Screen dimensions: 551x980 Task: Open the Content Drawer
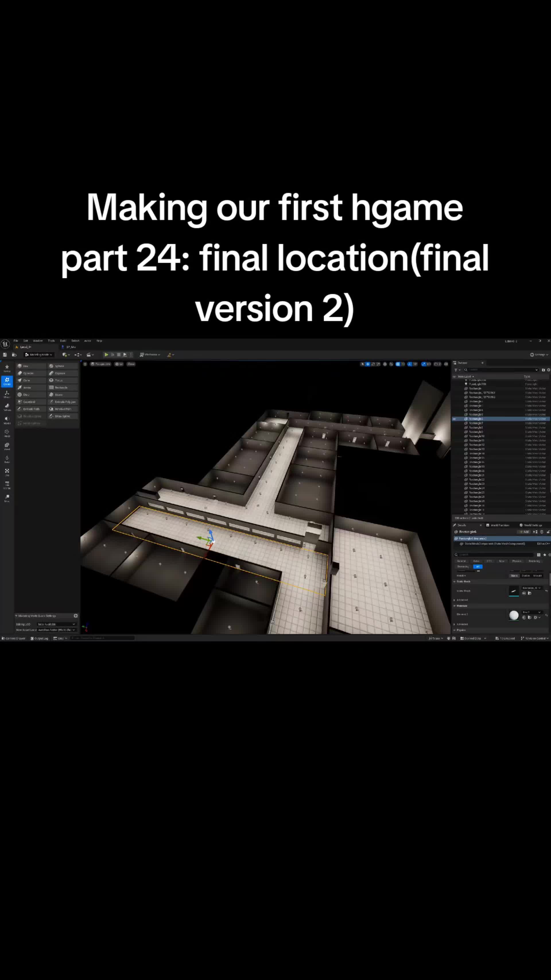(x=13, y=638)
